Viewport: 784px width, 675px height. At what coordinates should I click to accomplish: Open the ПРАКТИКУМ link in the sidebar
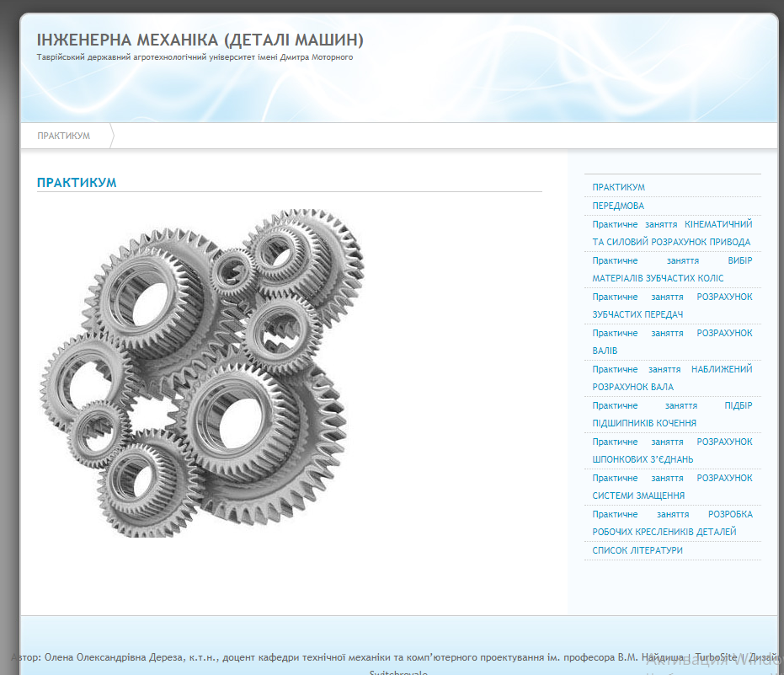(618, 187)
